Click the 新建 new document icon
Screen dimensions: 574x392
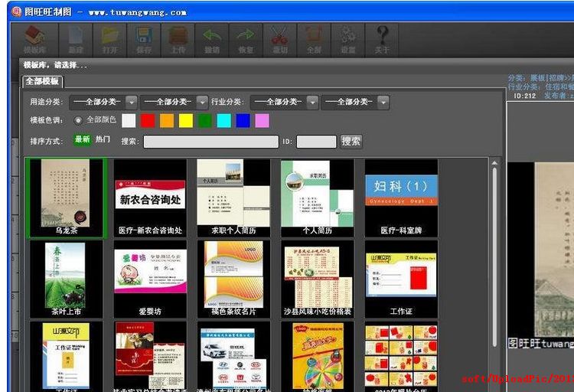(76, 38)
